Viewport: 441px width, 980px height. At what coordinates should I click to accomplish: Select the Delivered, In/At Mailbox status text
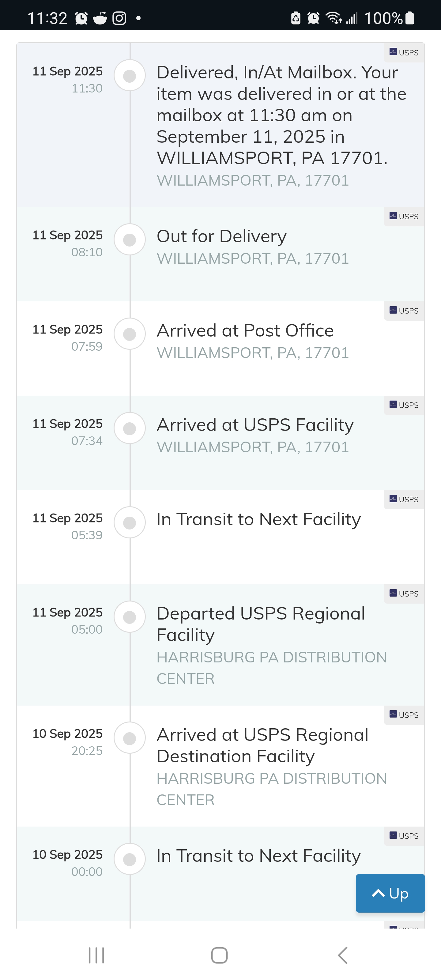(281, 115)
